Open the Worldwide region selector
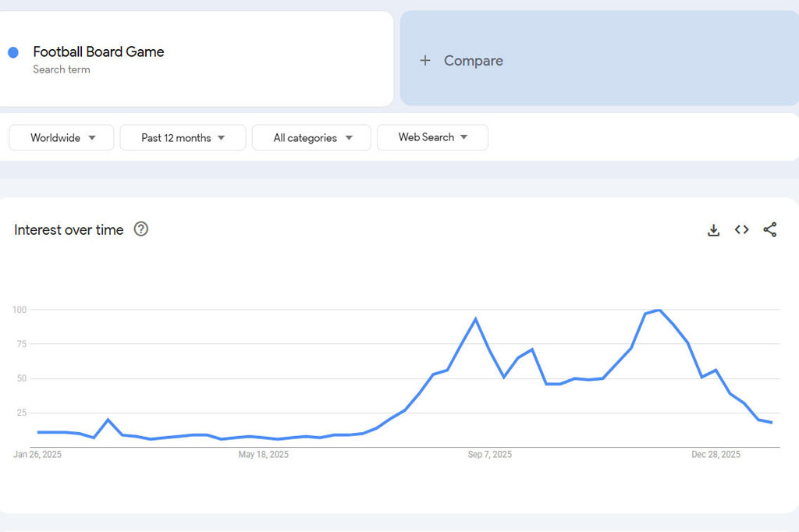799x532 pixels. pos(61,137)
